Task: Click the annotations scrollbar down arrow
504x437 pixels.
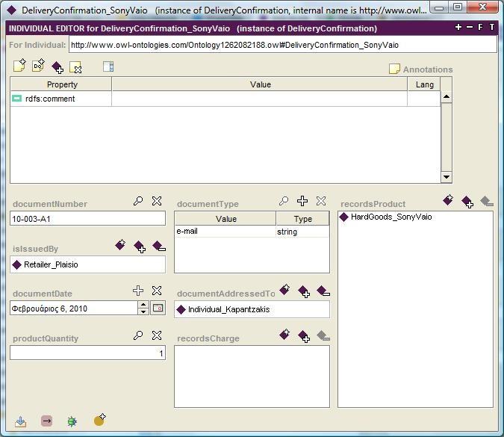Action: pos(447,177)
